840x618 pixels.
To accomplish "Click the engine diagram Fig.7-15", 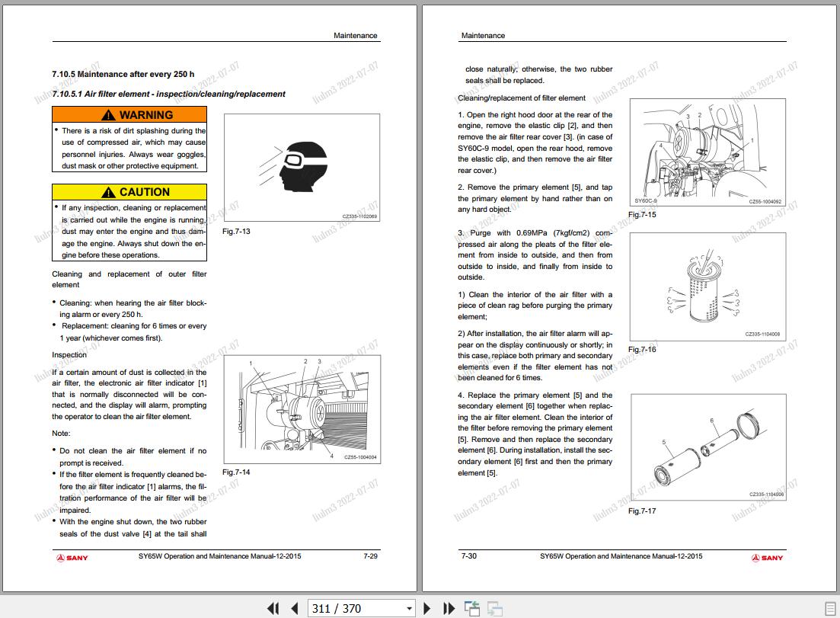I will pos(707,152).
